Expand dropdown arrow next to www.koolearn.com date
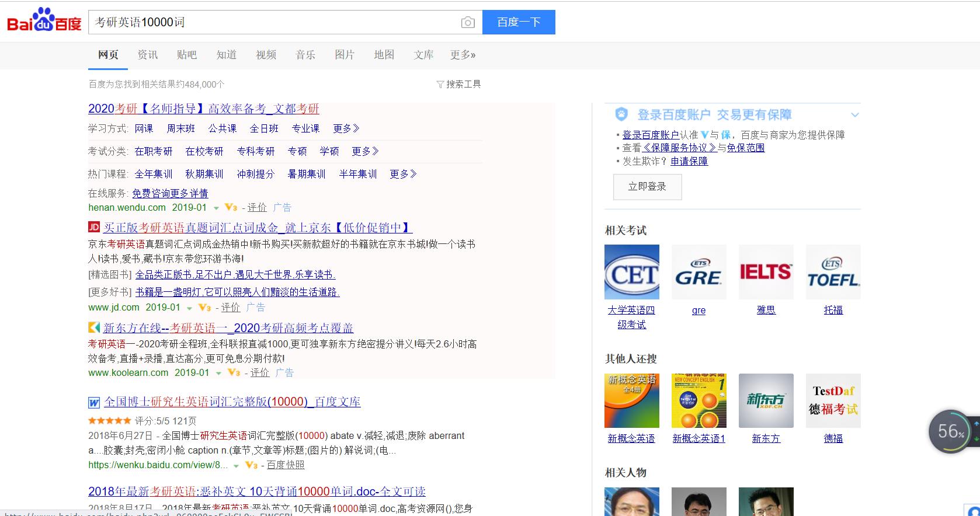 pos(218,374)
